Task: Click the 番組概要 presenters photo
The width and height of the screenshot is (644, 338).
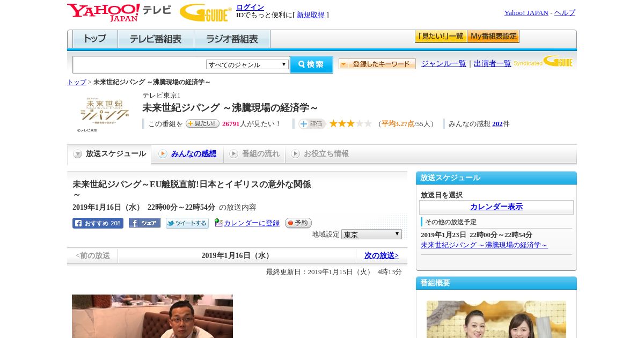Action: pyautogui.click(x=496, y=319)
